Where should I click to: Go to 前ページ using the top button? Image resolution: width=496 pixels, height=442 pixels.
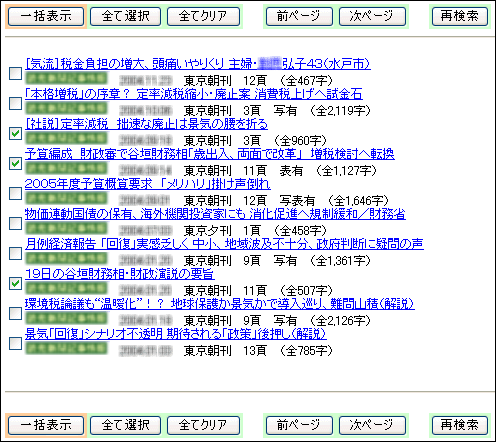pyautogui.click(x=299, y=16)
